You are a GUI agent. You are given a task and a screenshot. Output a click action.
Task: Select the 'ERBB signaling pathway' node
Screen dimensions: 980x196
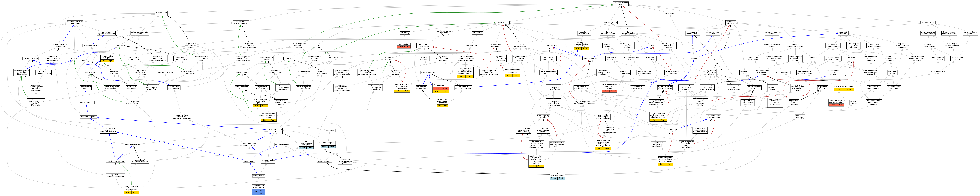click(x=543, y=117)
